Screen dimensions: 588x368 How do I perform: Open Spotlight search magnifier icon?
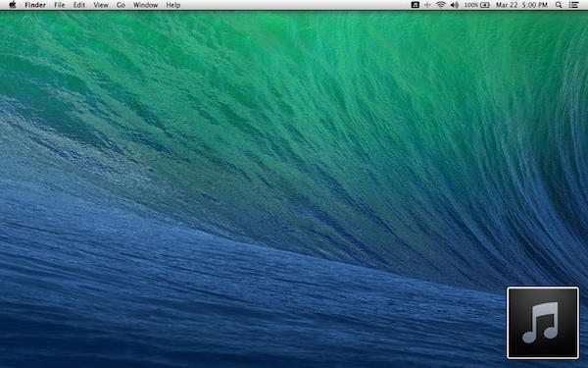point(559,5)
